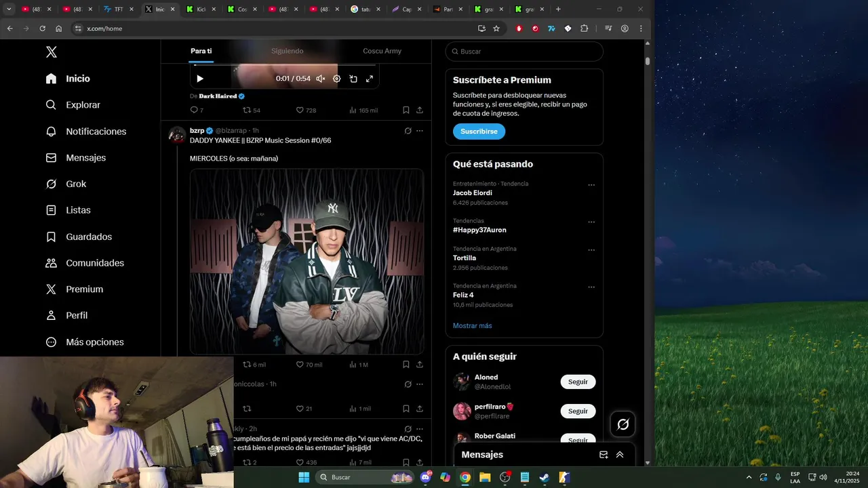Click Grok icon on bzrp post
The width and height of the screenshot is (868, 488).
click(x=408, y=131)
